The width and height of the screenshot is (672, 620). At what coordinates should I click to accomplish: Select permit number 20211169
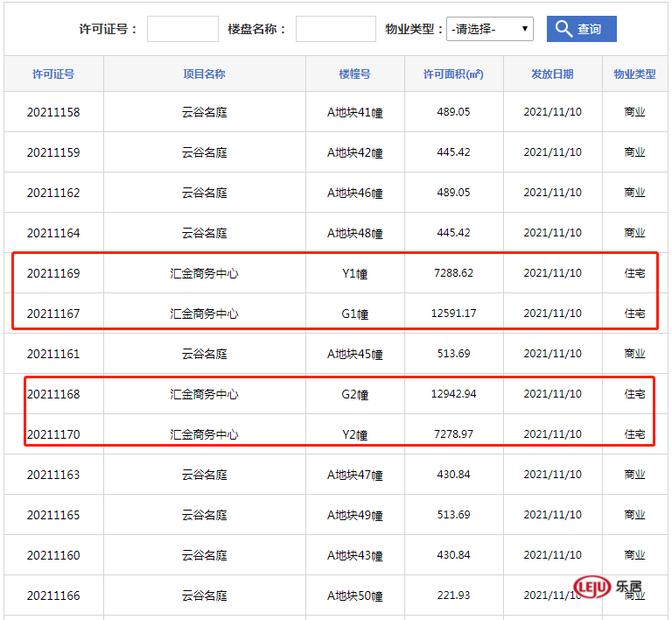coord(53,273)
